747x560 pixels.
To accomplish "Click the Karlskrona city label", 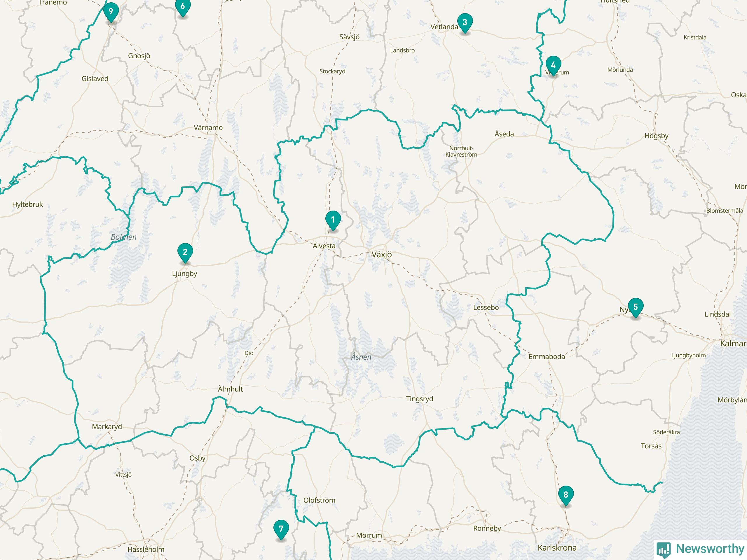I will tap(557, 547).
